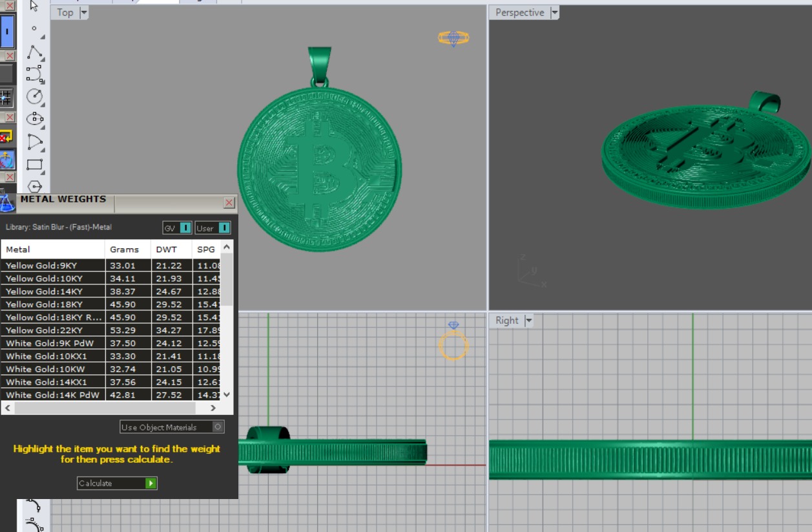Click the ring gem icon in Top viewport
Screen dimensions: 812x532
(453, 38)
